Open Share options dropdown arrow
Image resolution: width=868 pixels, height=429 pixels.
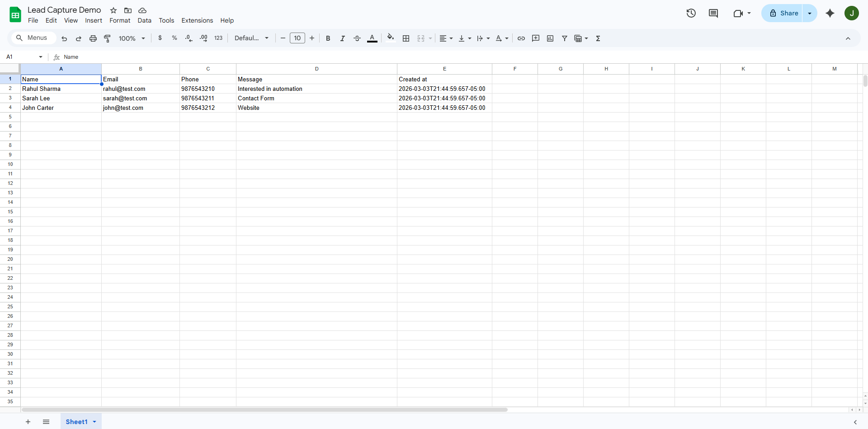tap(810, 13)
